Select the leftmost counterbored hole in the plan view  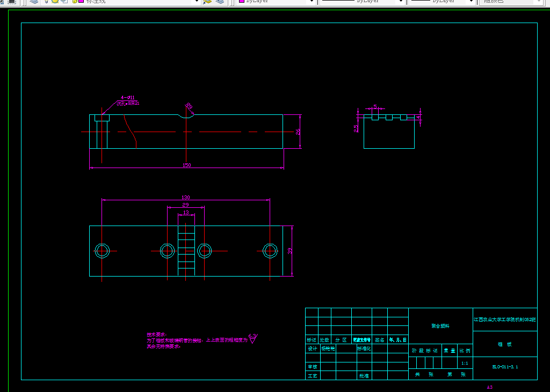pos(102,251)
